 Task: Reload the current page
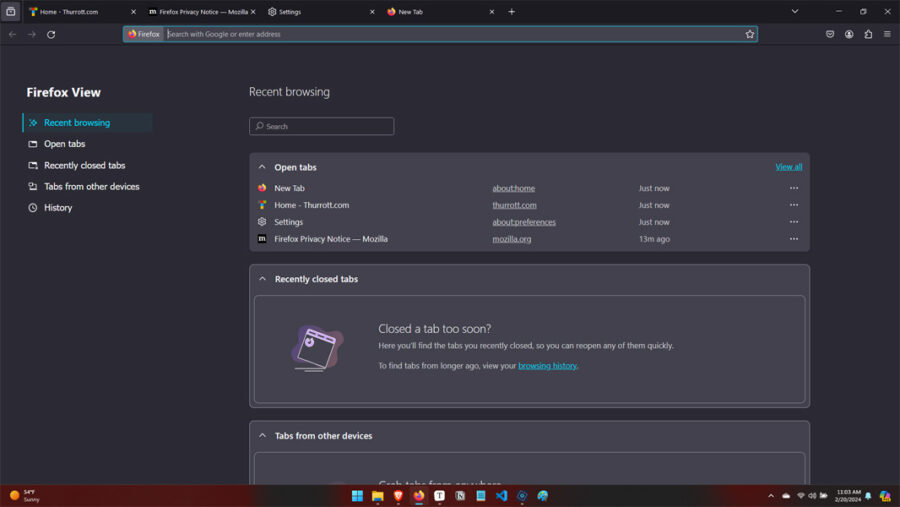pos(51,34)
